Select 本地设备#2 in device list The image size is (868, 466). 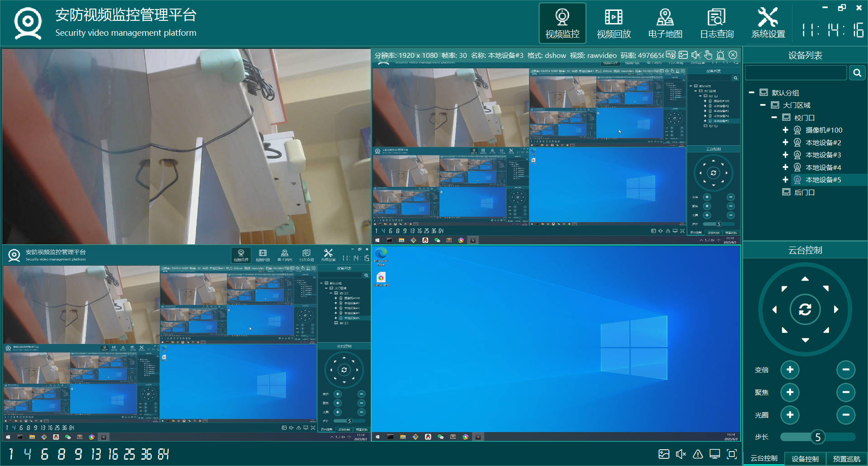point(823,143)
